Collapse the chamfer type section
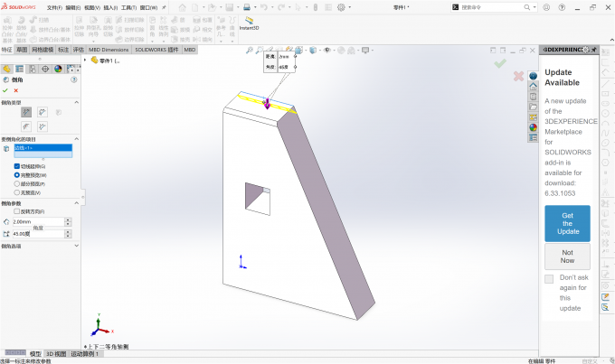The width and height of the screenshot is (615, 364). (77, 102)
